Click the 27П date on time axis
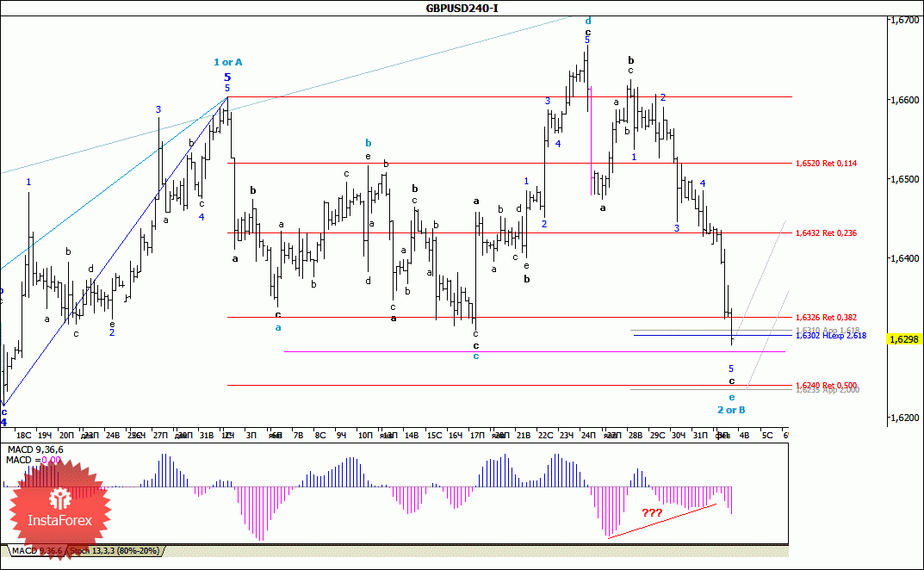This screenshot has height=570, width=924. [159, 435]
